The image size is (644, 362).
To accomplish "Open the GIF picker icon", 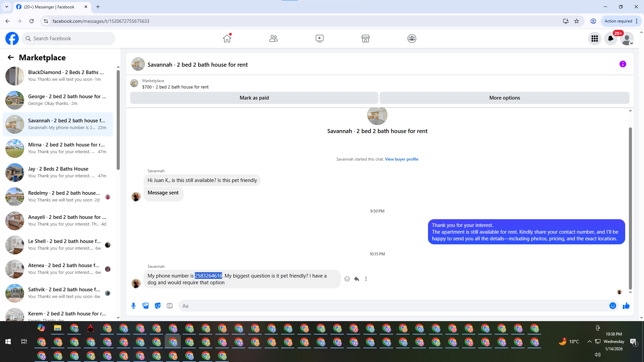I will pyautogui.click(x=170, y=306).
